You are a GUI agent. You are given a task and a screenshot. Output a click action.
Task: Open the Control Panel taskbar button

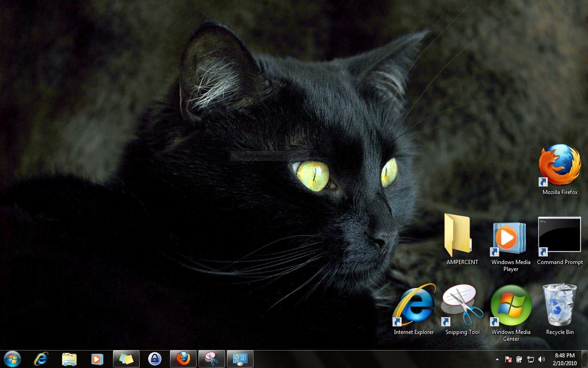coord(240,359)
